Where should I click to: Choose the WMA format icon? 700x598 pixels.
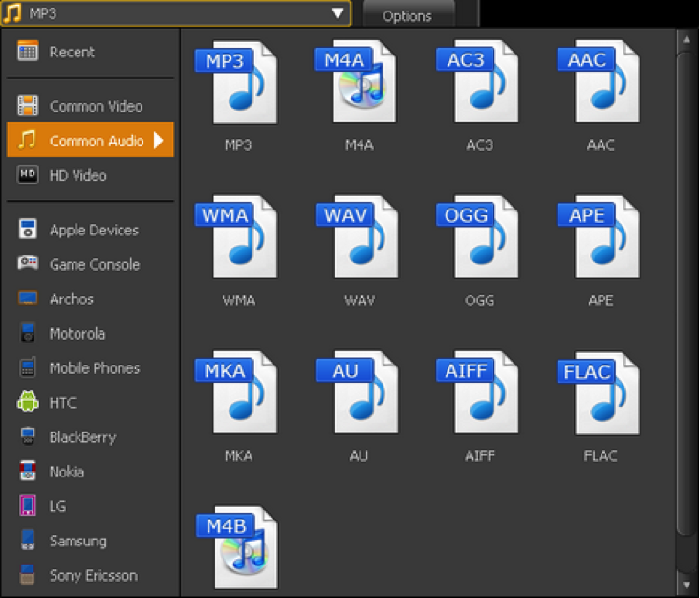point(237,238)
